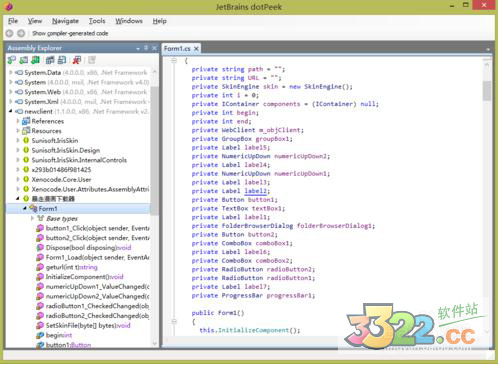The height and width of the screenshot is (365, 498).
Task: Click the begin field icon
Action: (40, 335)
